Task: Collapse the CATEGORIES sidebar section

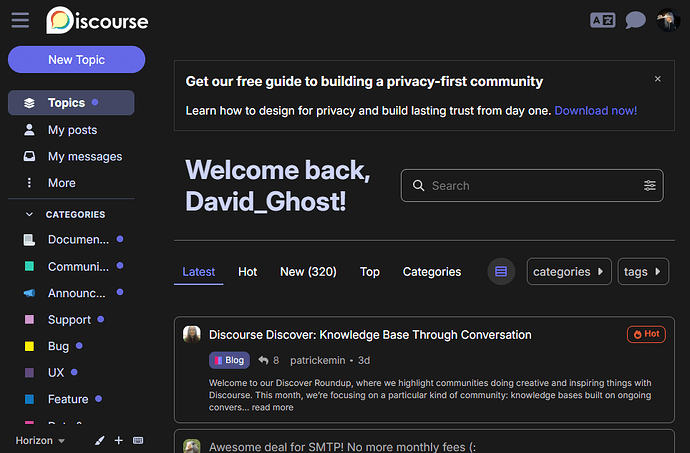Action: (29, 214)
